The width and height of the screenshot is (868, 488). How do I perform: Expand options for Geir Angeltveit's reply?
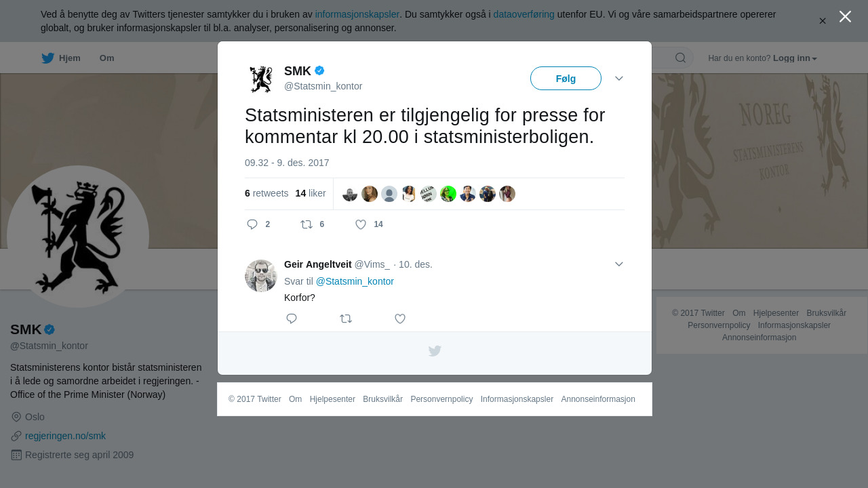click(x=619, y=264)
